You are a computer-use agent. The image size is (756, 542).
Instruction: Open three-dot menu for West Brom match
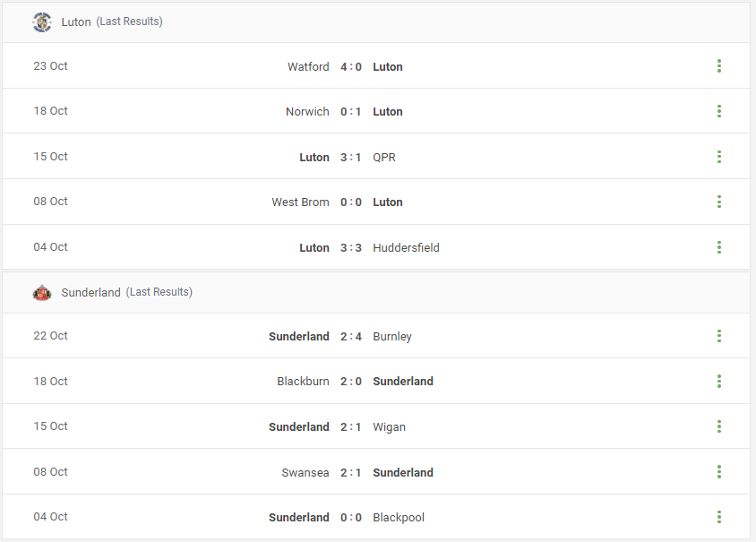pyautogui.click(x=719, y=202)
